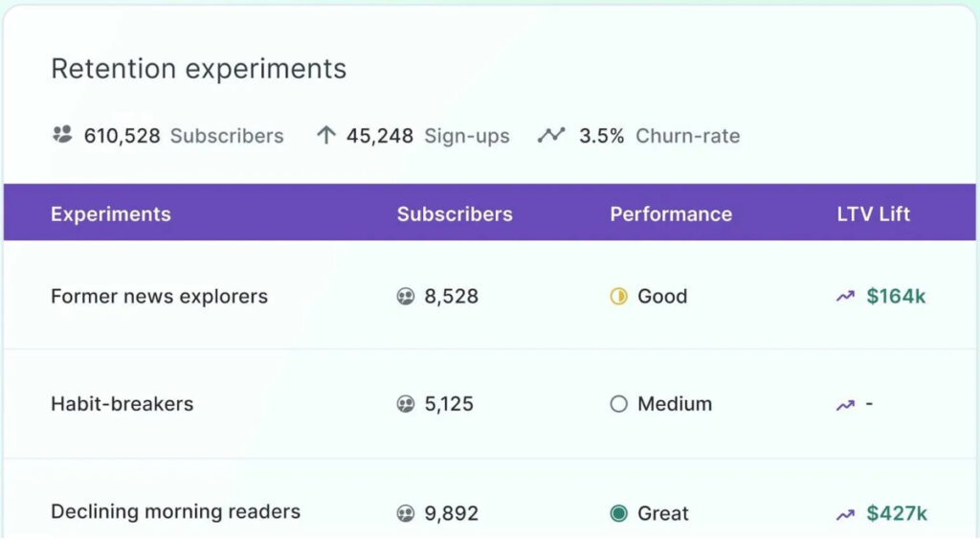Click the subscriber icon beside 5,125
The image size is (980, 539).
click(x=406, y=404)
